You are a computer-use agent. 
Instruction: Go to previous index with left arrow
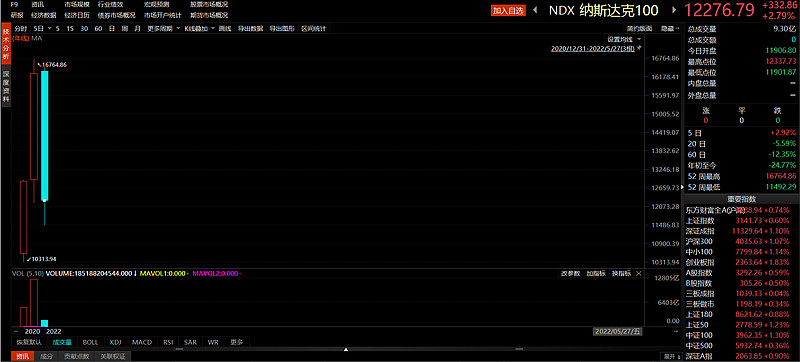535,10
